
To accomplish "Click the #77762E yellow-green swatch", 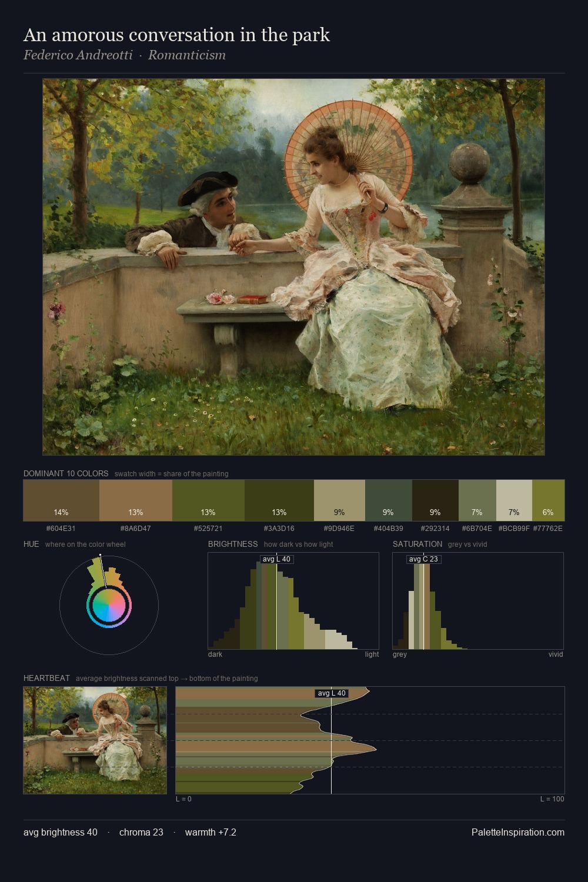I will pos(548,500).
